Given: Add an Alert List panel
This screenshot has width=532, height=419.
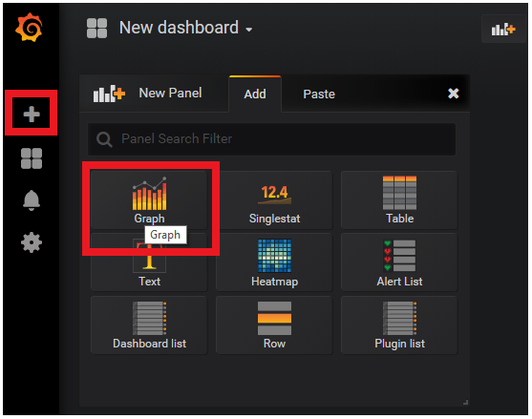Looking at the screenshot, I should point(399,262).
